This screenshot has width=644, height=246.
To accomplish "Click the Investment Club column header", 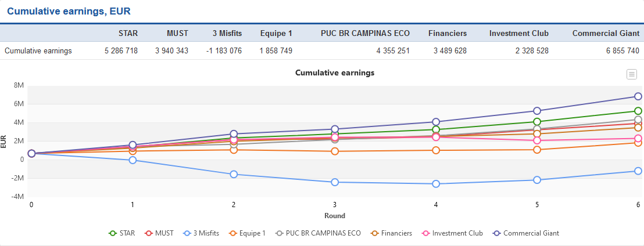I will [518, 33].
